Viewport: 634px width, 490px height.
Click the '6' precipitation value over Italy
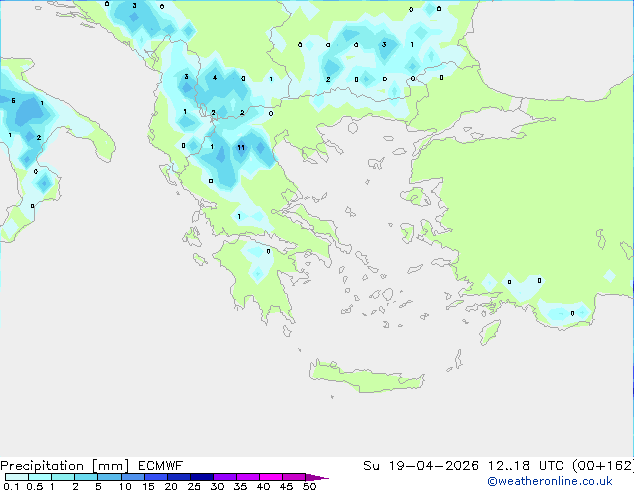click(x=13, y=101)
